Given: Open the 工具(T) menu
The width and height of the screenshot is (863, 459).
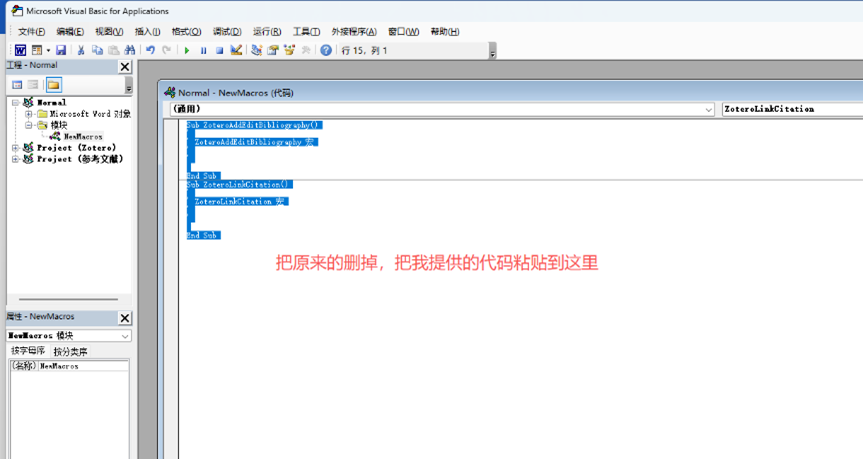Looking at the screenshot, I should [x=306, y=31].
